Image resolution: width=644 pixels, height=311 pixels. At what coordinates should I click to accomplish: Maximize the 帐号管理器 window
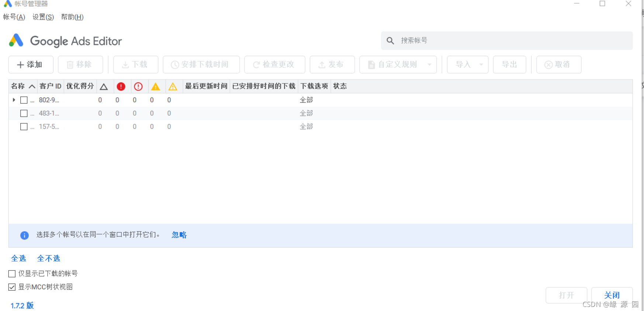coord(602,4)
